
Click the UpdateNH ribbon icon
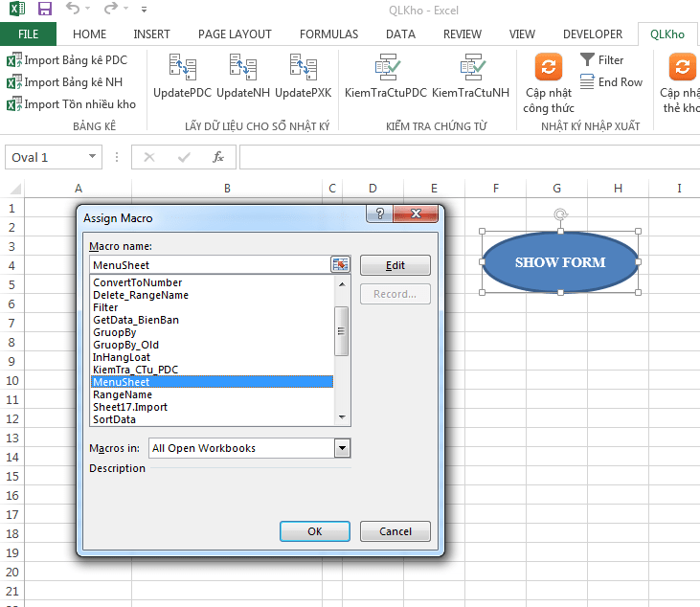pos(243,68)
